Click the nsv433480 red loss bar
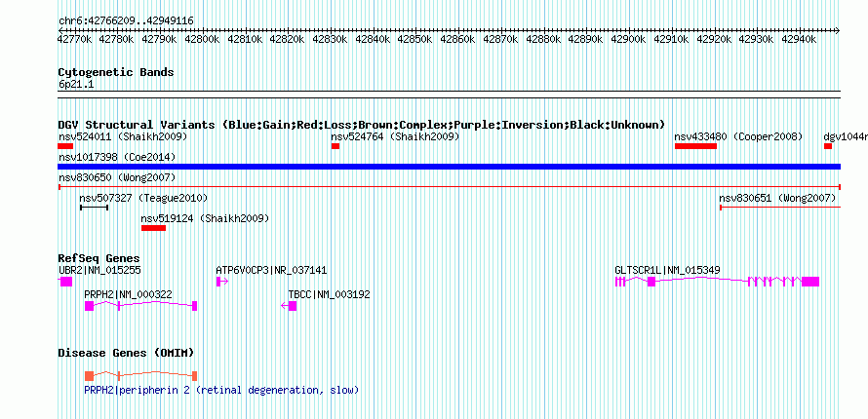This screenshot has width=868, height=419. click(x=695, y=146)
